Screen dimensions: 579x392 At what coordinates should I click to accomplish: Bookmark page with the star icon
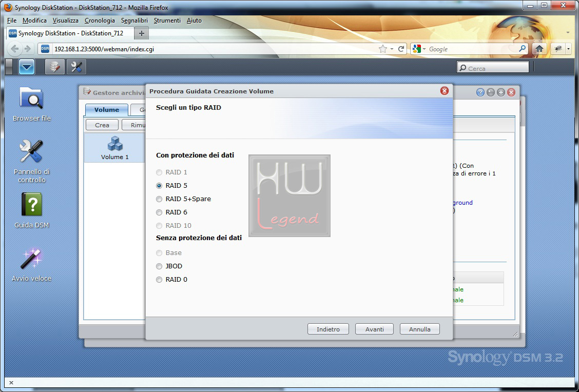pyautogui.click(x=383, y=49)
